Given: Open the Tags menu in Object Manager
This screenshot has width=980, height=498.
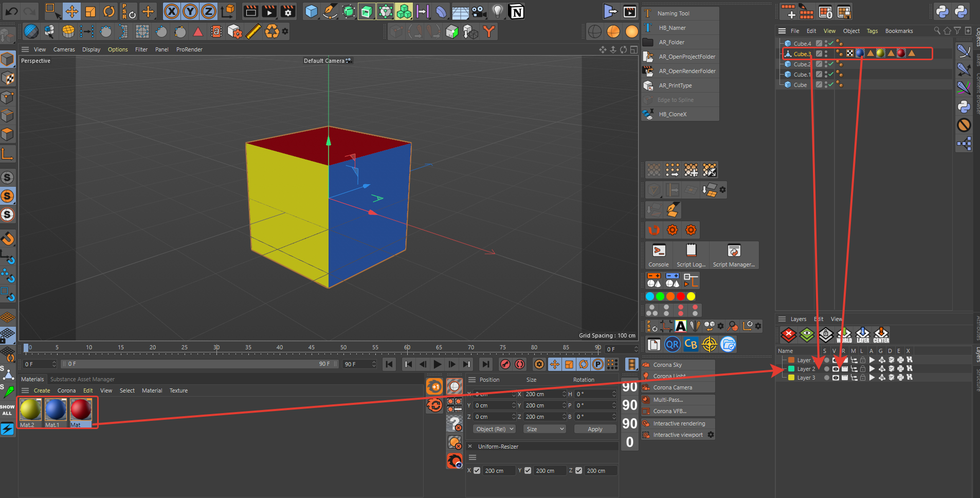Looking at the screenshot, I should [872, 31].
